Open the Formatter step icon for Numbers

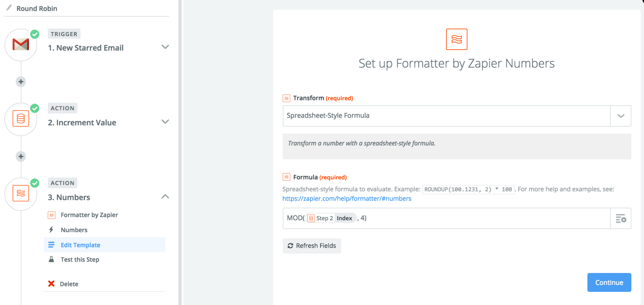click(21, 193)
